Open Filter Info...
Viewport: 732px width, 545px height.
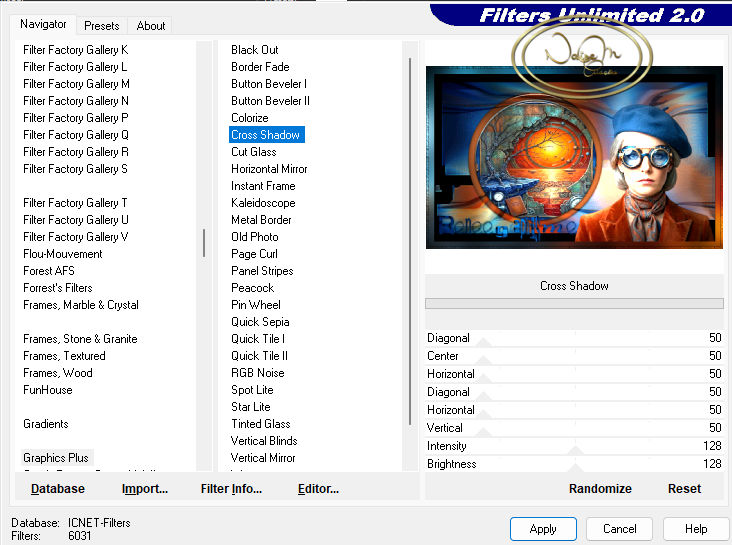coord(231,488)
